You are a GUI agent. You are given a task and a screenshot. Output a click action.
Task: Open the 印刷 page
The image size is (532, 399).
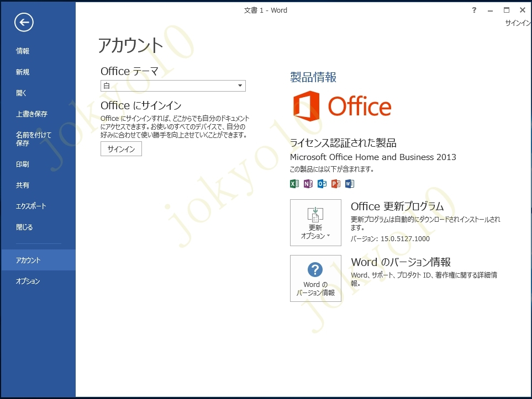click(23, 164)
